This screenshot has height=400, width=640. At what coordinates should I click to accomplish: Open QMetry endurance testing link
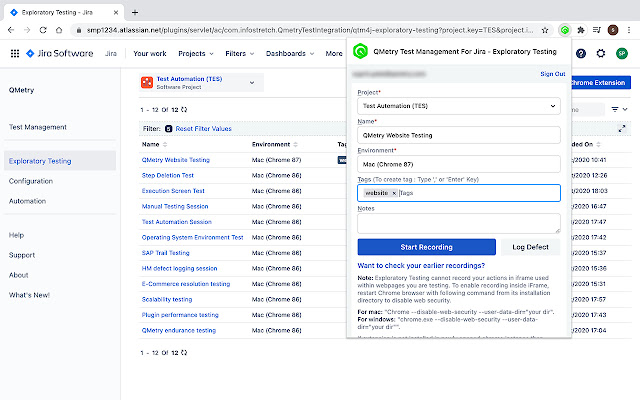[178, 331]
